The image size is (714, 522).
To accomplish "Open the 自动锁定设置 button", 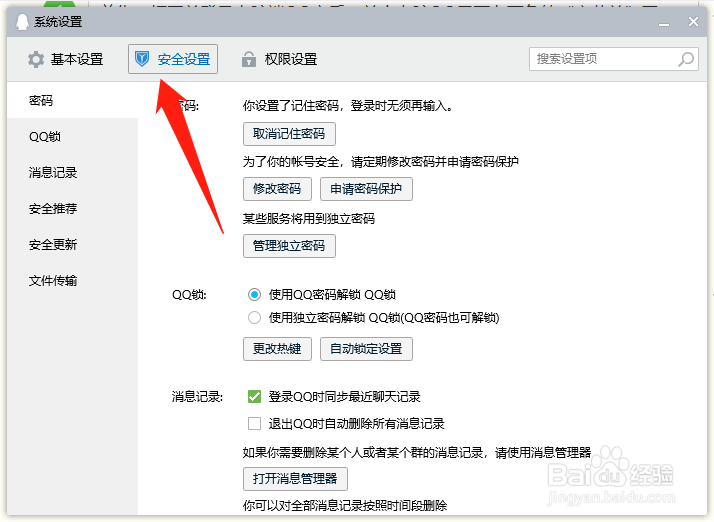I will 366,349.
